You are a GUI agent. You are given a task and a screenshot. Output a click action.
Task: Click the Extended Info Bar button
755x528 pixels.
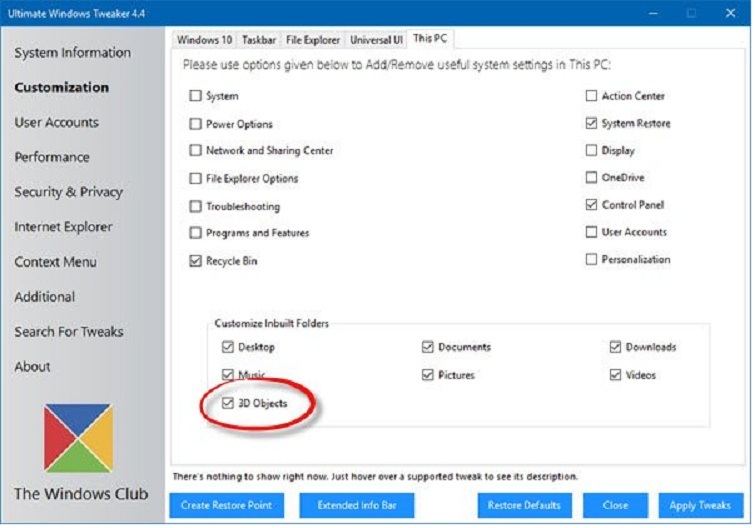(x=357, y=505)
